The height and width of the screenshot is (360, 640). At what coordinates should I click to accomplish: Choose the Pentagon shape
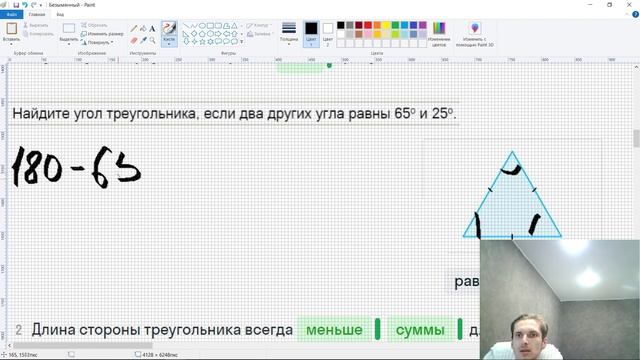point(202,34)
